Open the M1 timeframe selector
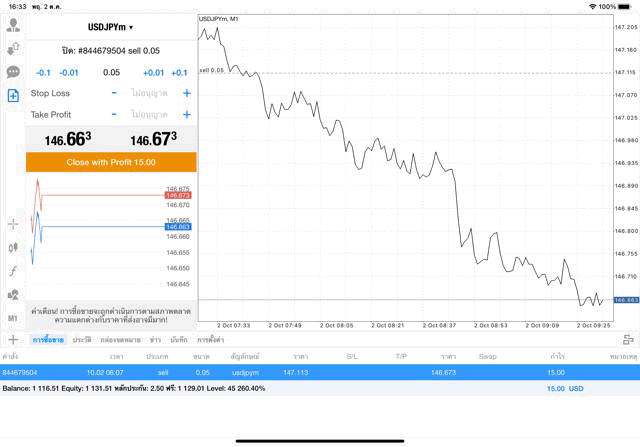The width and height of the screenshot is (640, 447). [13, 318]
